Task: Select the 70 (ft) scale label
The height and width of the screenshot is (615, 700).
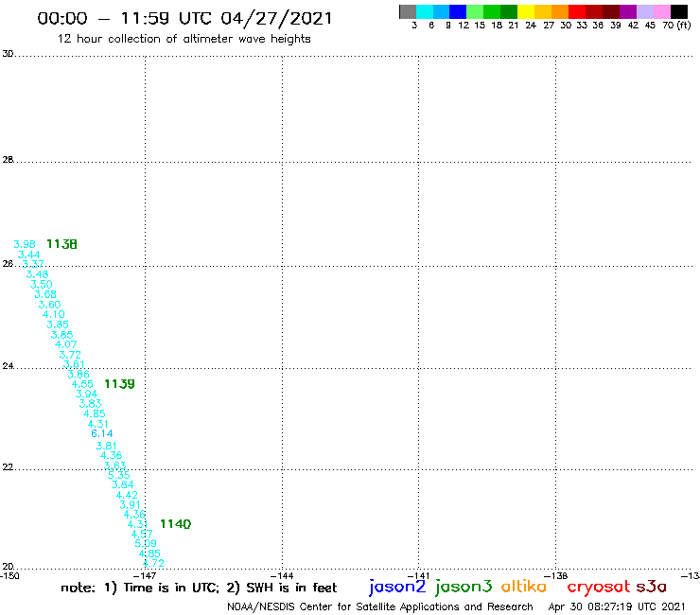Action: click(x=676, y=26)
